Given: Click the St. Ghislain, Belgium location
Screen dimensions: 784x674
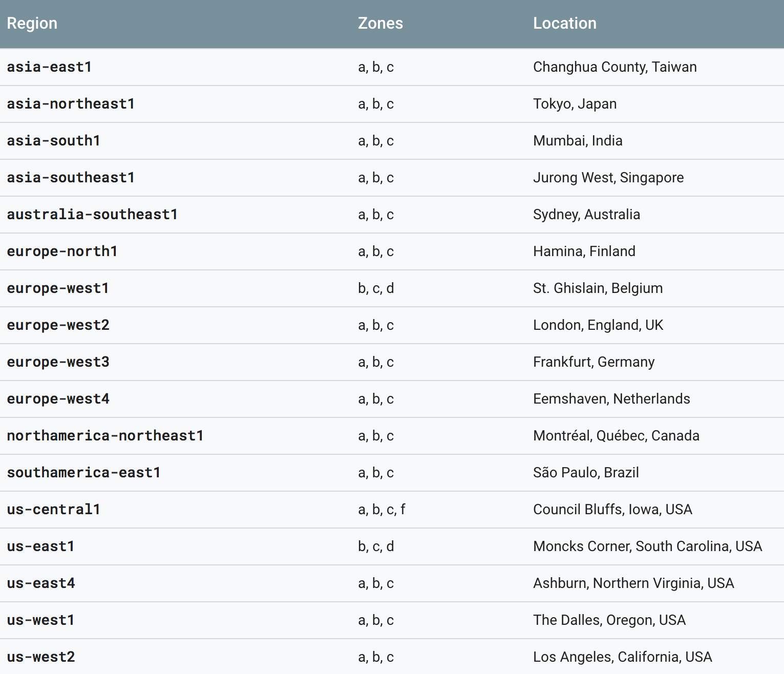Looking at the screenshot, I should point(598,288).
